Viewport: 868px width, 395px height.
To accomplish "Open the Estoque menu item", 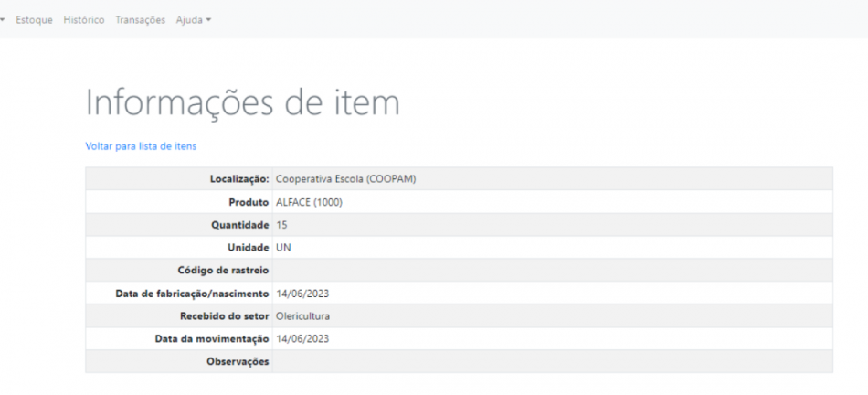I will 35,20.
